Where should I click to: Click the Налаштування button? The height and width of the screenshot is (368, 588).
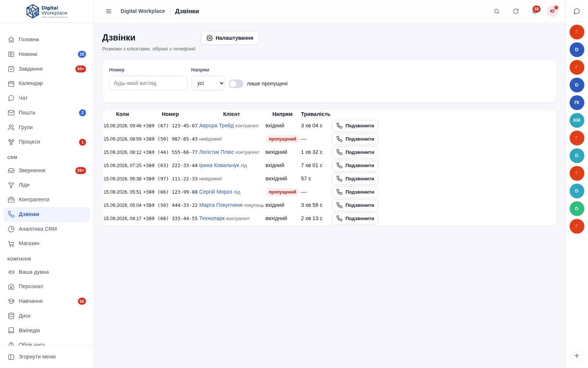(230, 38)
